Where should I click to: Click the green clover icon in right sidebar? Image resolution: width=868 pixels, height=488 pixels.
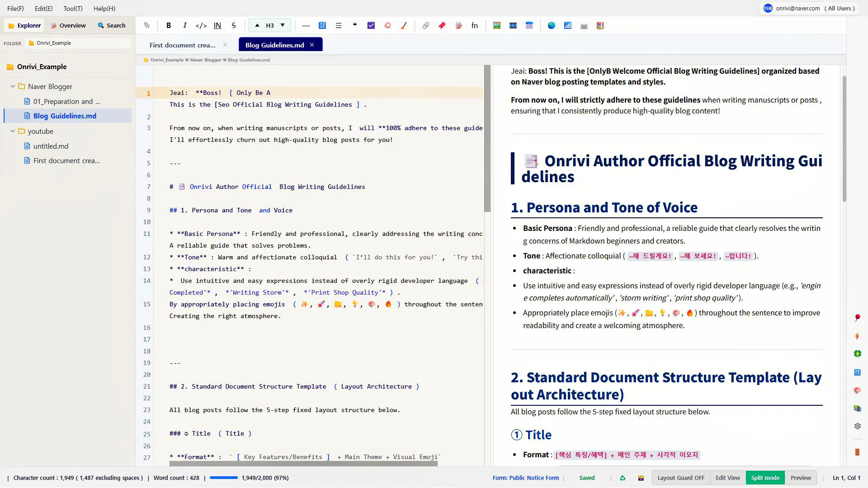click(858, 354)
